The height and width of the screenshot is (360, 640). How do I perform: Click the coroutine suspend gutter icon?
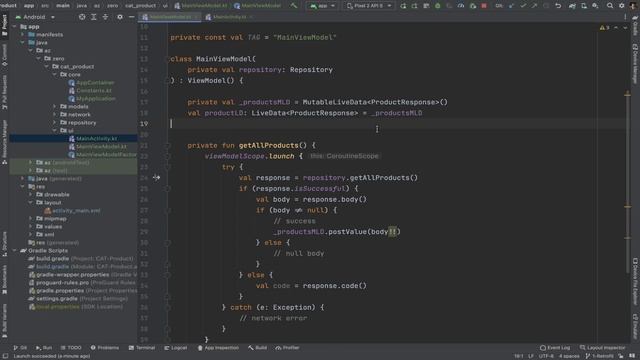[x=156, y=178]
